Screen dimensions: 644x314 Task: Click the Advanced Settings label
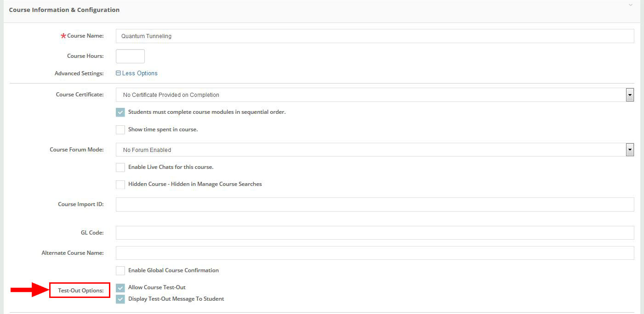[x=79, y=73]
